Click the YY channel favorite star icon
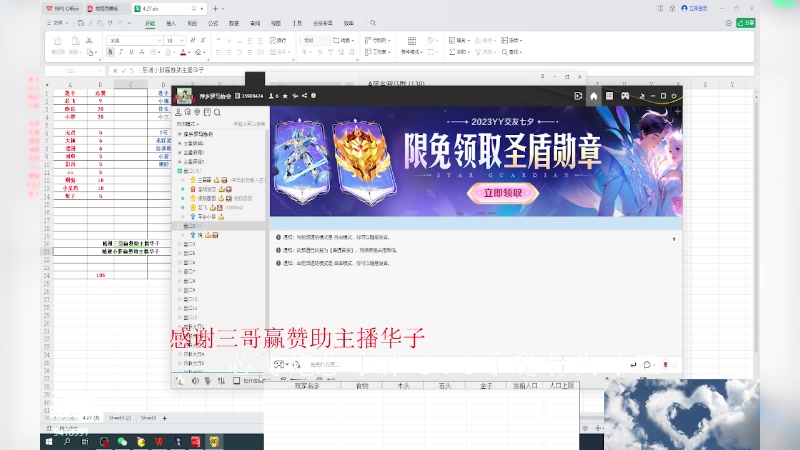This screenshot has height=450, width=800. coord(285,96)
